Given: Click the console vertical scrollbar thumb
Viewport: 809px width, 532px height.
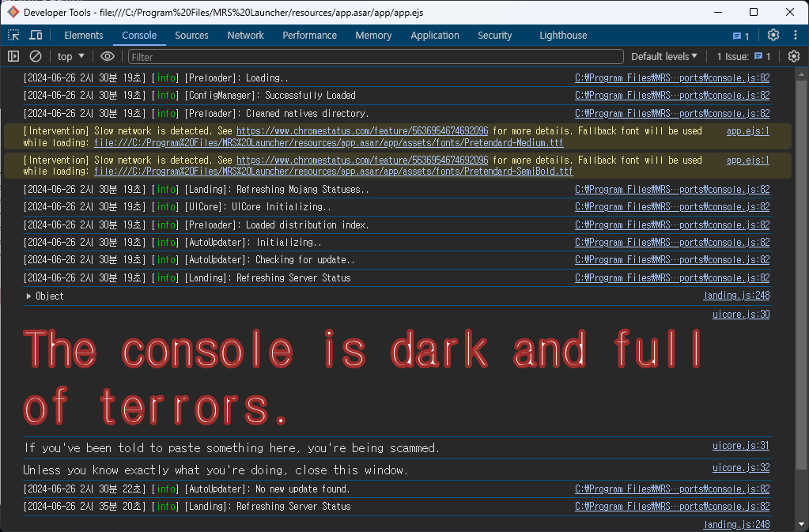Looking at the screenshot, I should pyautogui.click(x=801, y=275).
